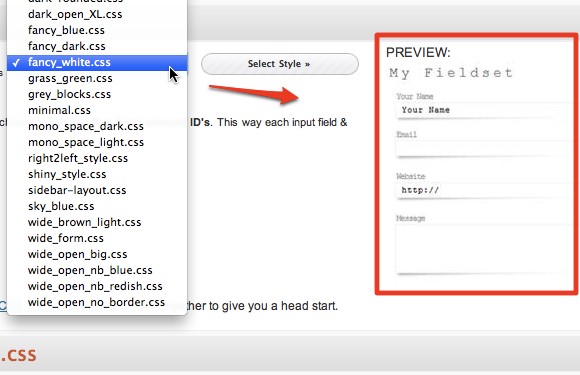
Task: Choose mono_space_dark.css entry
Action: coord(97,126)
